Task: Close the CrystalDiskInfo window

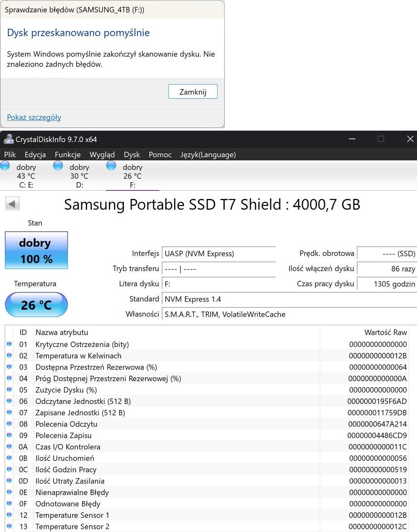Action: point(410,139)
